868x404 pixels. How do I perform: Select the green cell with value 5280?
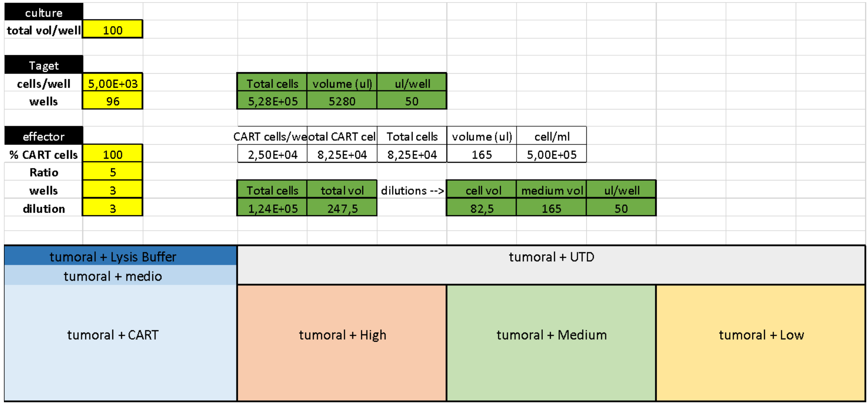click(x=342, y=101)
